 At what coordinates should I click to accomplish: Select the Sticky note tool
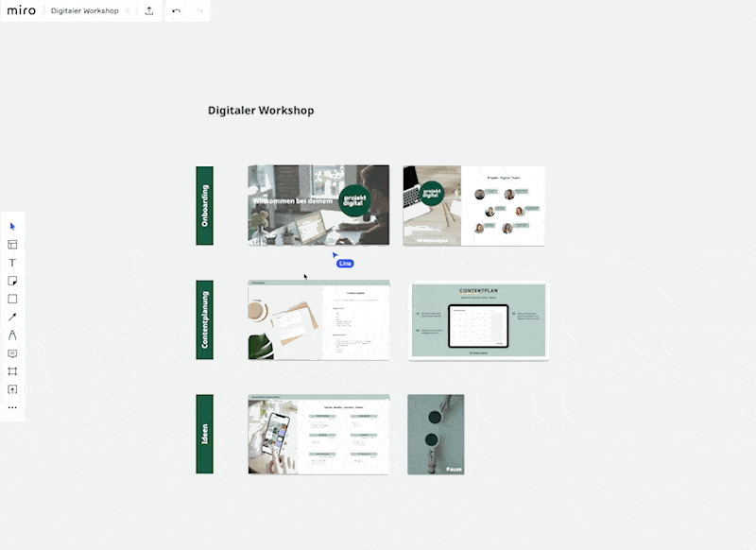tap(12, 281)
